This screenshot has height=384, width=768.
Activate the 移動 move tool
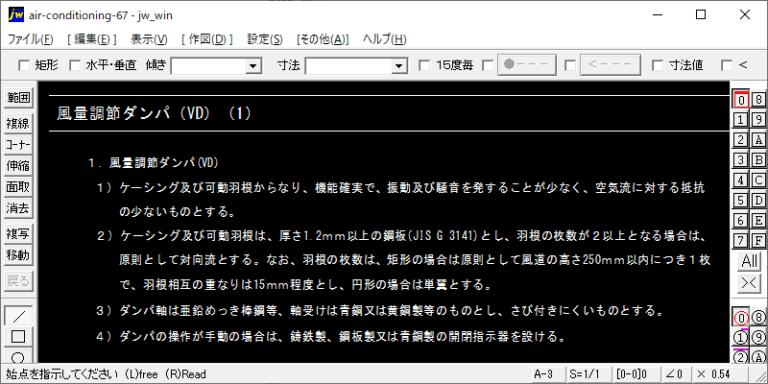pyautogui.click(x=18, y=255)
